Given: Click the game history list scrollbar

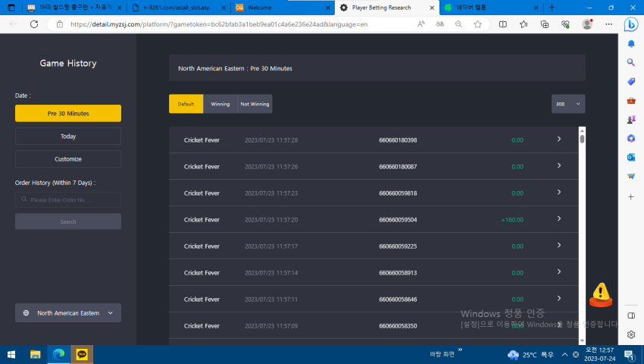Looking at the screenshot, I should coord(582,236).
